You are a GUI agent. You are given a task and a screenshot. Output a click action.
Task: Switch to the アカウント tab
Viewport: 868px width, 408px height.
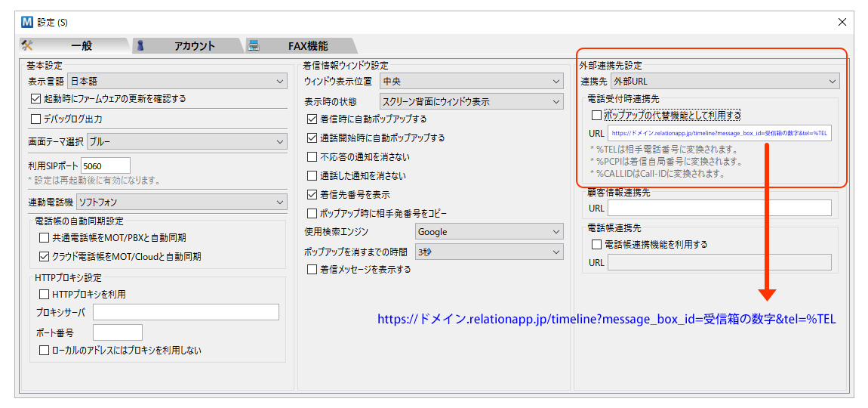coord(194,46)
